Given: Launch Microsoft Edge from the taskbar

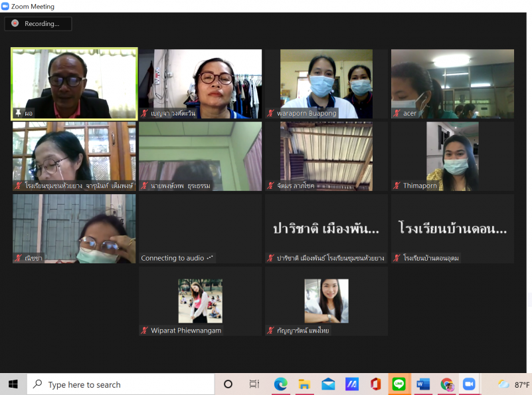Looking at the screenshot, I should tap(280, 384).
